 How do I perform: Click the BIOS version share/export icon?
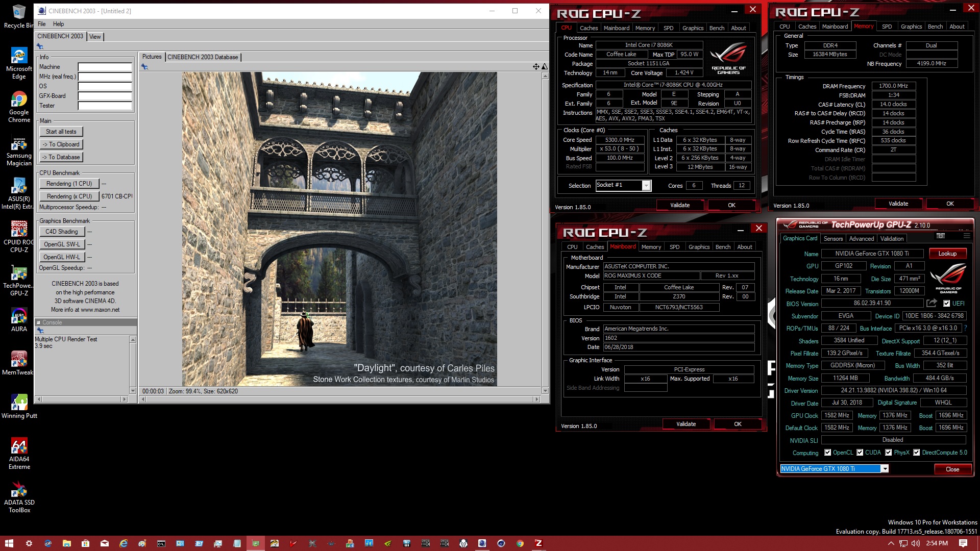(932, 303)
